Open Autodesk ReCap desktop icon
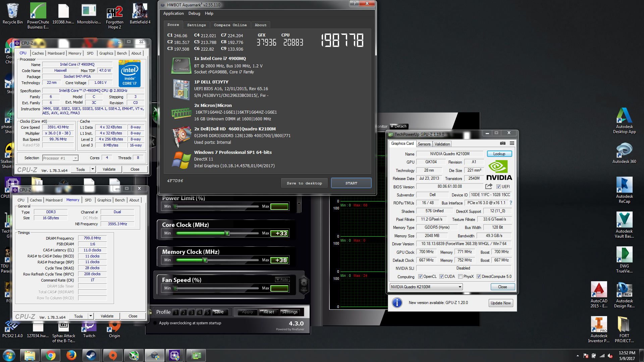 tap(624, 190)
